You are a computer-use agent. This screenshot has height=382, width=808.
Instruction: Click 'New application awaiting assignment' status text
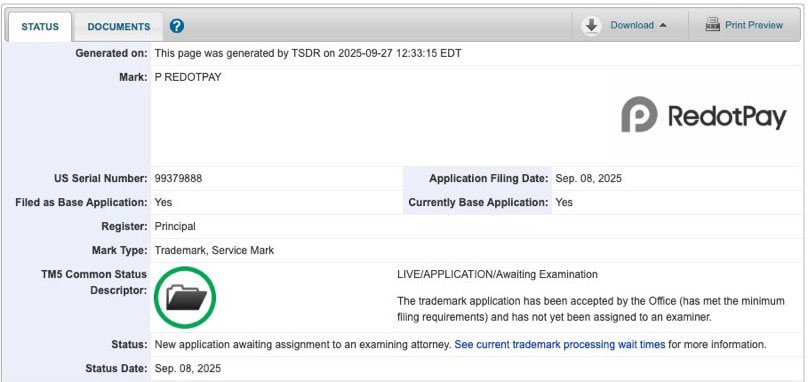click(x=302, y=344)
